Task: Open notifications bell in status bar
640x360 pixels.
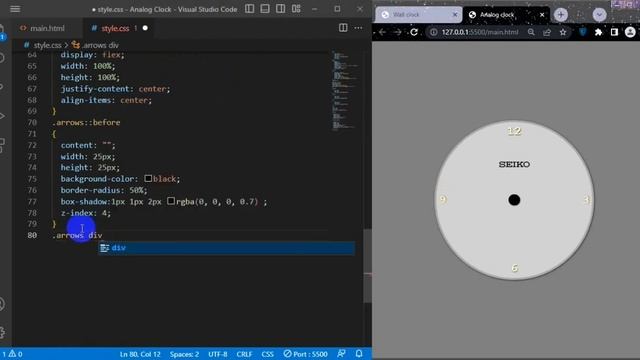Action: (359, 353)
